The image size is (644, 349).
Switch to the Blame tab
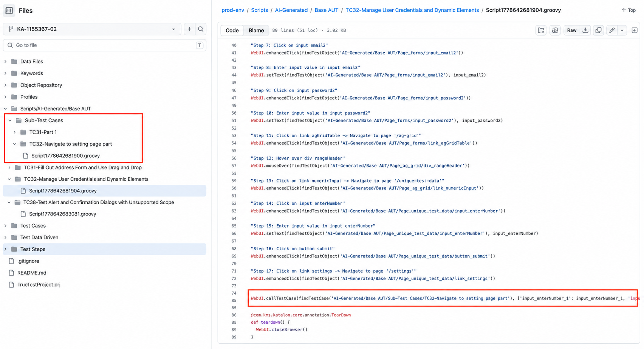pos(256,30)
